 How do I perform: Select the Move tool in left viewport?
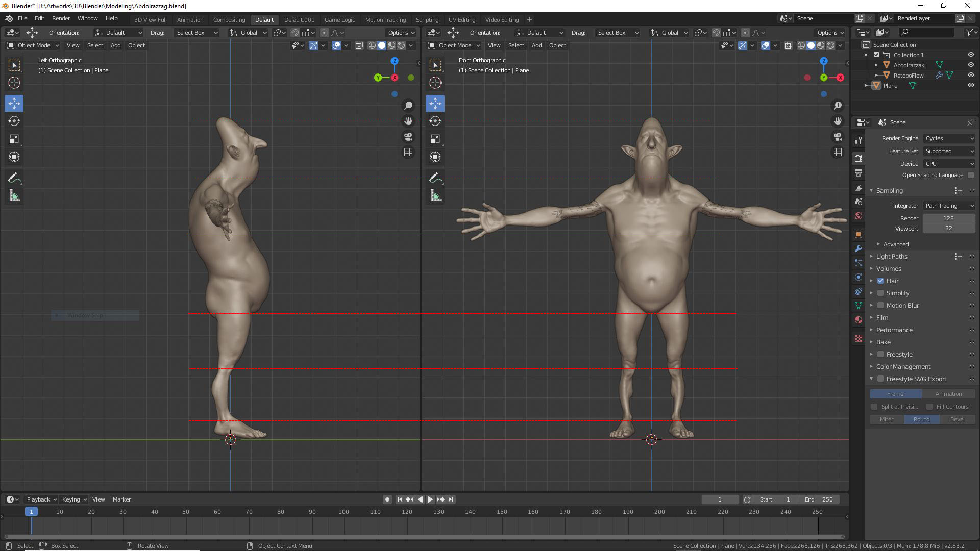[x=14, y=104]
